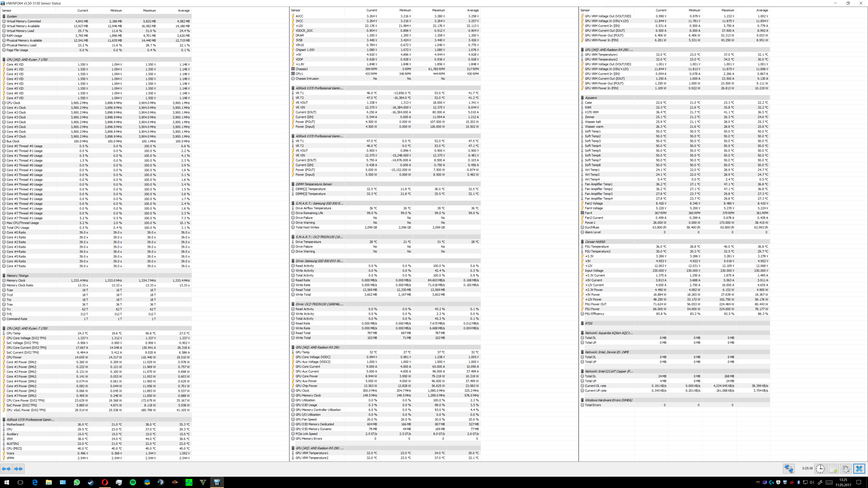
Task: Select the Corsair HX850i section header
Action: click(x=595, y=242)
